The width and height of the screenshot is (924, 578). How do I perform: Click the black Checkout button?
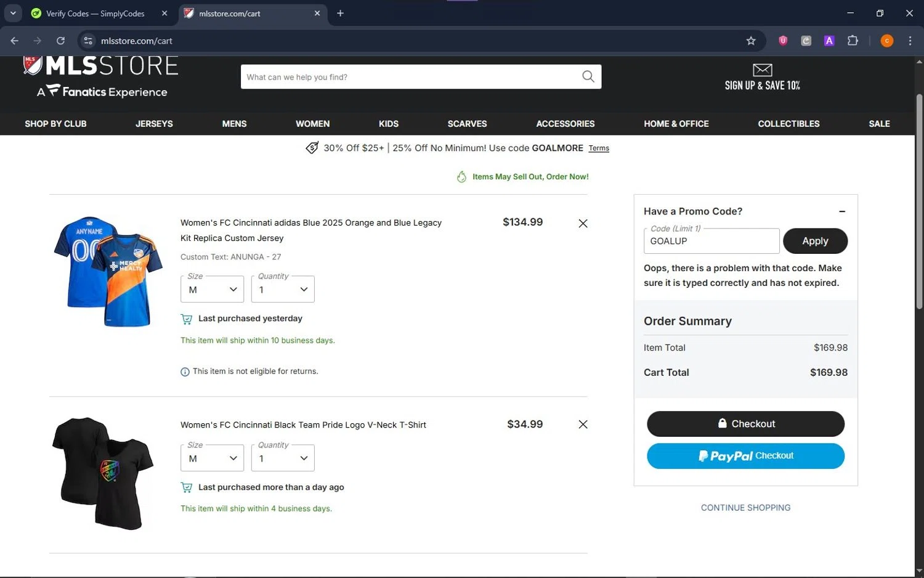(745, 424)
